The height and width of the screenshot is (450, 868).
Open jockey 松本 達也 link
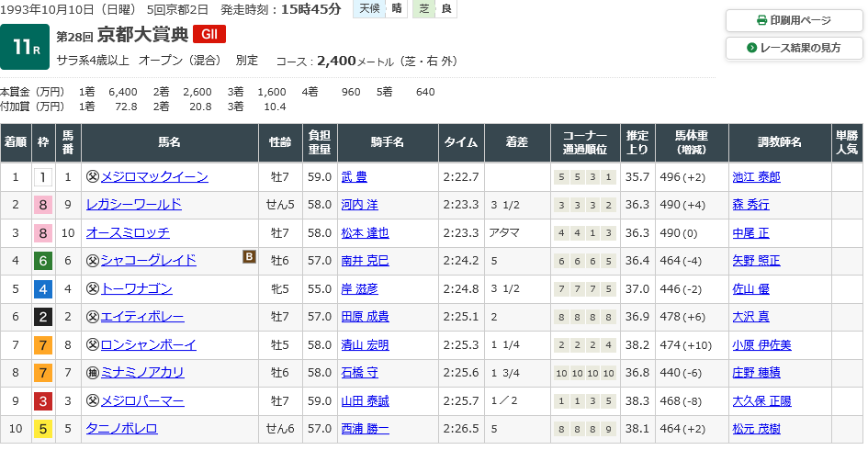tap(366, 233)
